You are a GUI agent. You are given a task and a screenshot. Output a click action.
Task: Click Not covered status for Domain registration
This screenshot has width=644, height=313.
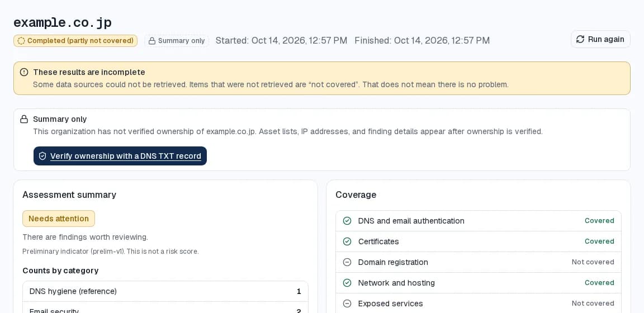[x=593, y=262]
